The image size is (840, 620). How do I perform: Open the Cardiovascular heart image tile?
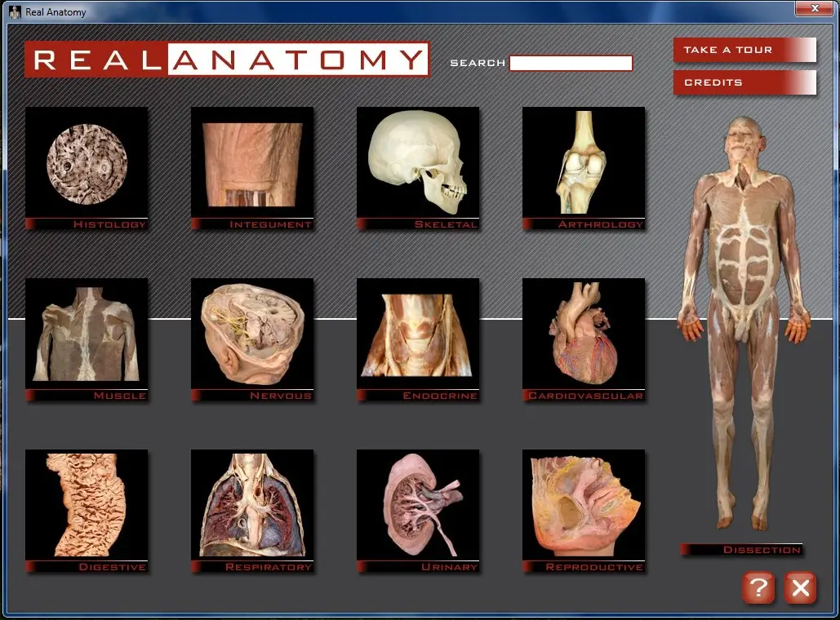click(584, 339)
